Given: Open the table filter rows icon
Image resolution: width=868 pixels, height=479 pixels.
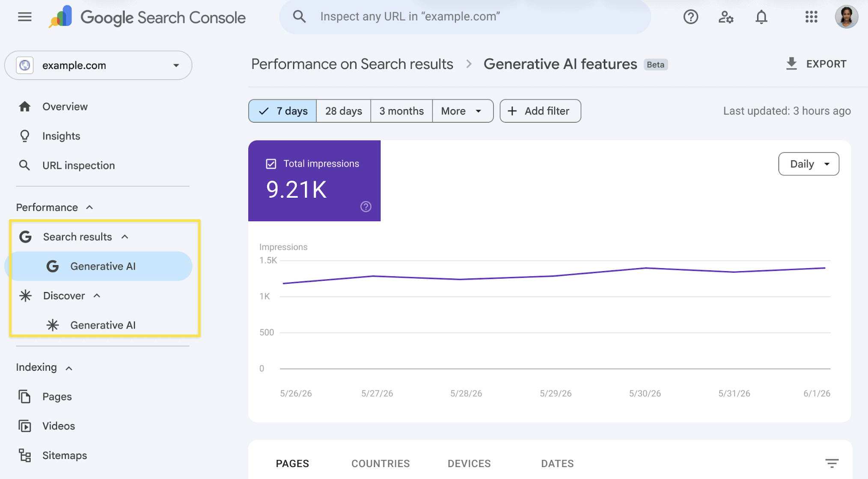Looking at the screenshot, I should point(832,463).
